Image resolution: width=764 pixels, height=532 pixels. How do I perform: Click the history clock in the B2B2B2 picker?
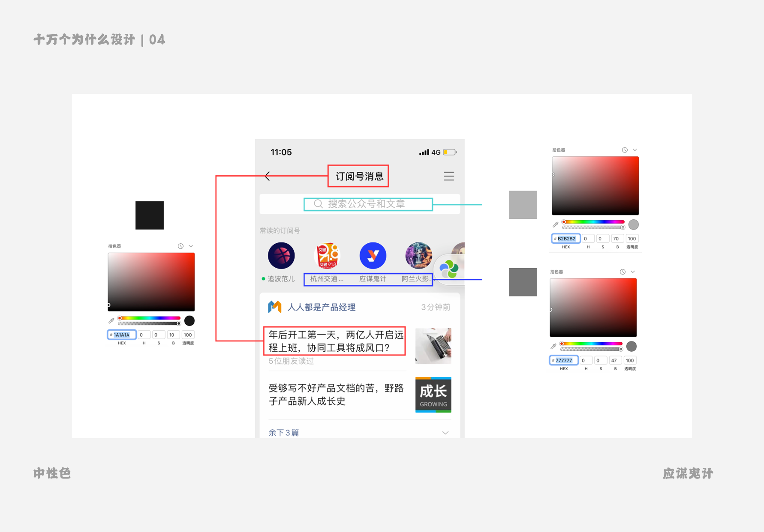pos(625,150)
